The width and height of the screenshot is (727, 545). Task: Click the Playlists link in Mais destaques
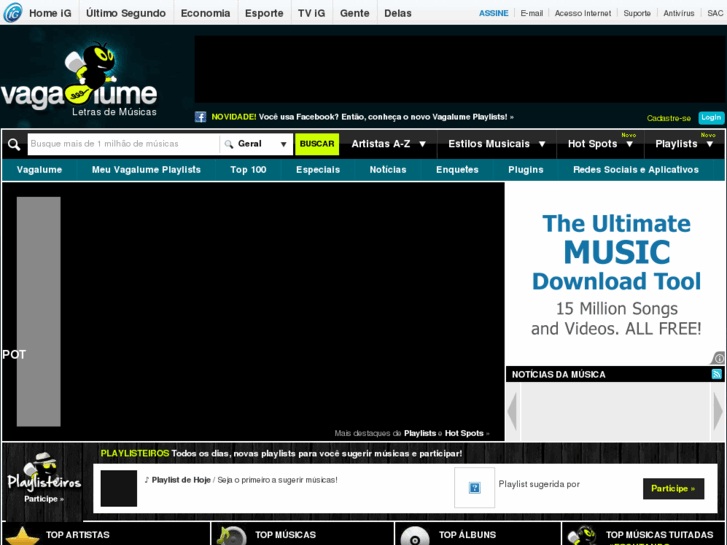coord(420,433)
